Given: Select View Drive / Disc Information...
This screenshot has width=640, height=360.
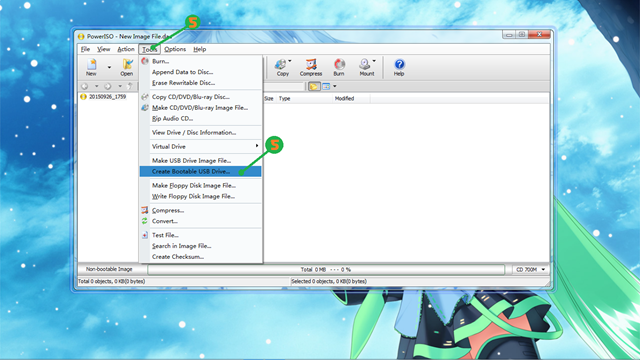Looking at the screenshot, I should point(200,132).
